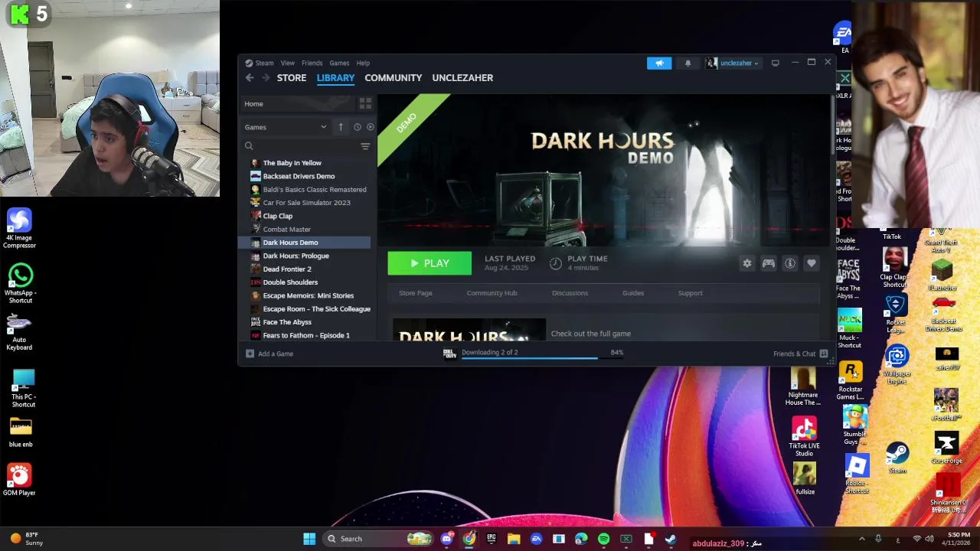Go to the STORE tab

(x=292, y=78)
